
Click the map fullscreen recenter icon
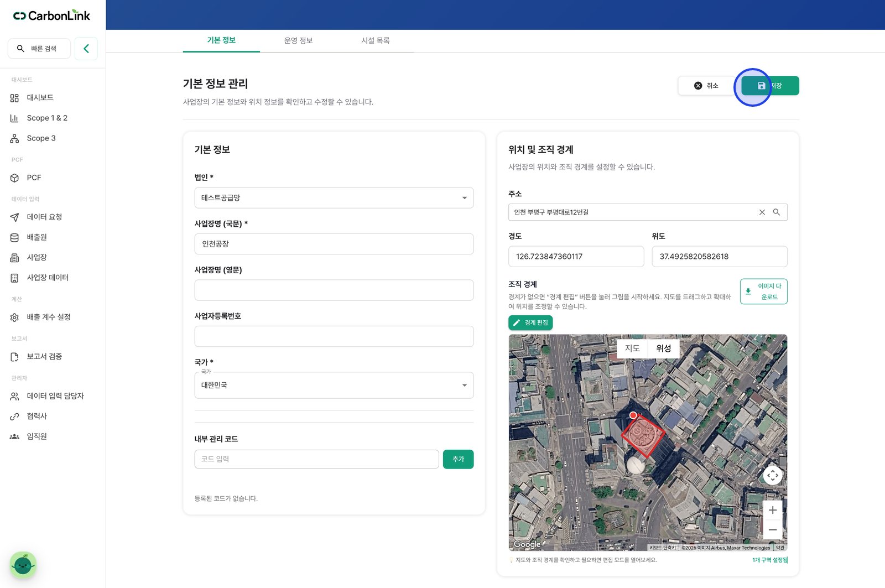[773, 475]
